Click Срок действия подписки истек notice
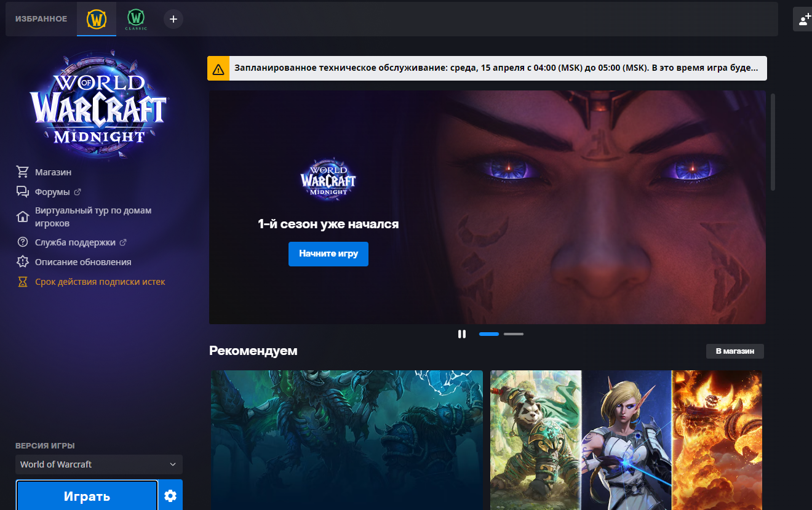This screenshot has height=510, width=812. pyautogui.click(x=100, y=282)
